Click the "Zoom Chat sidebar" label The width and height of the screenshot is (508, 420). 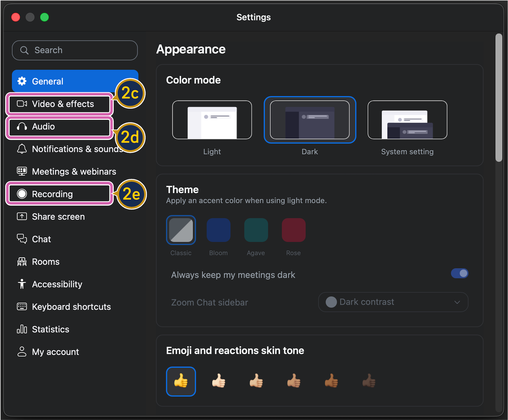pos(210,302)
